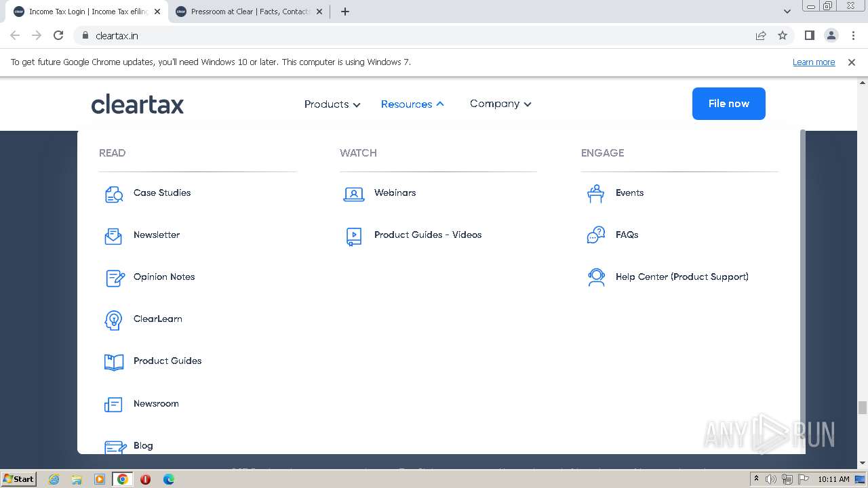The height and width of the screenshot is (488, 868).
Task: Open Windows Explorer folder in taskbar
Action: click(77, 479)
